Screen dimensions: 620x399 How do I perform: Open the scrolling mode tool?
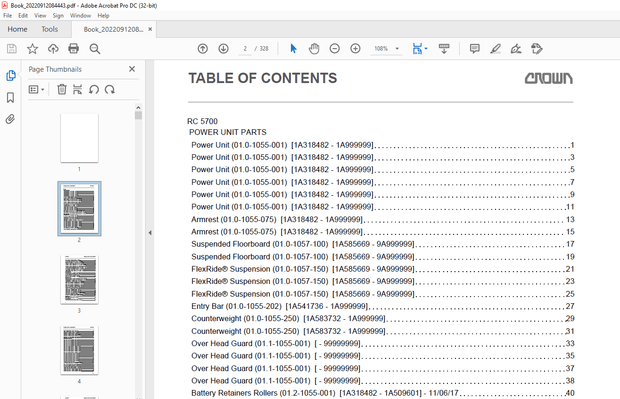(x=444, y=49)
